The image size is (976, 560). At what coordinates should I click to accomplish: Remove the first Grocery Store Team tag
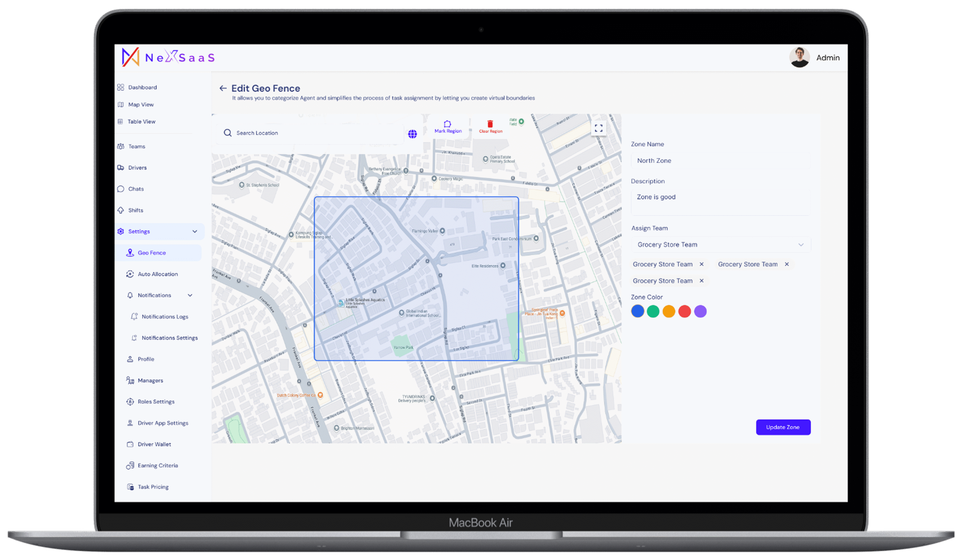[701, 264]
